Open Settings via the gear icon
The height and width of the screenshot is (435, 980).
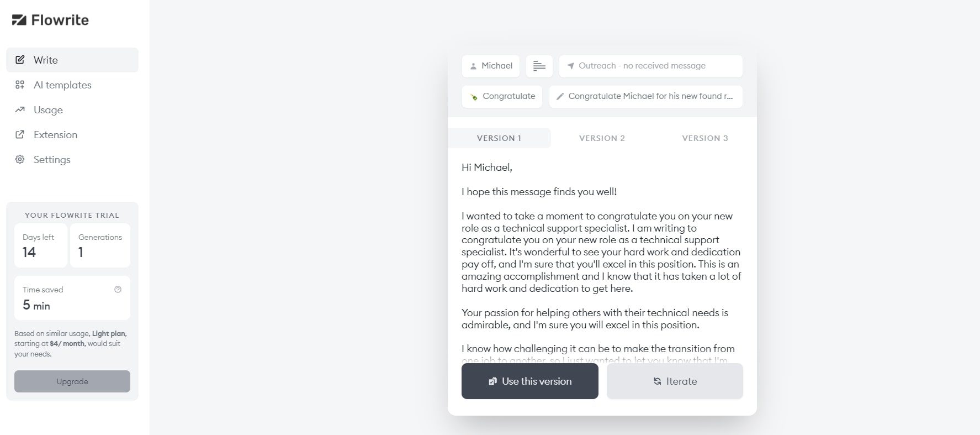tap(20, 159)
